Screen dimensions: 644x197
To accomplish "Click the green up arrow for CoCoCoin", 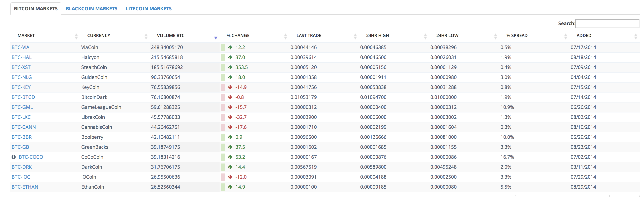I will coord(230,157).
